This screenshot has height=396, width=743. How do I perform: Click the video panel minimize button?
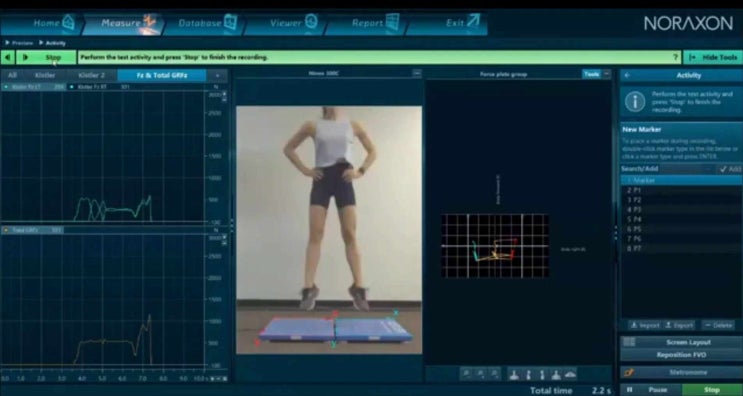[417, 73]
